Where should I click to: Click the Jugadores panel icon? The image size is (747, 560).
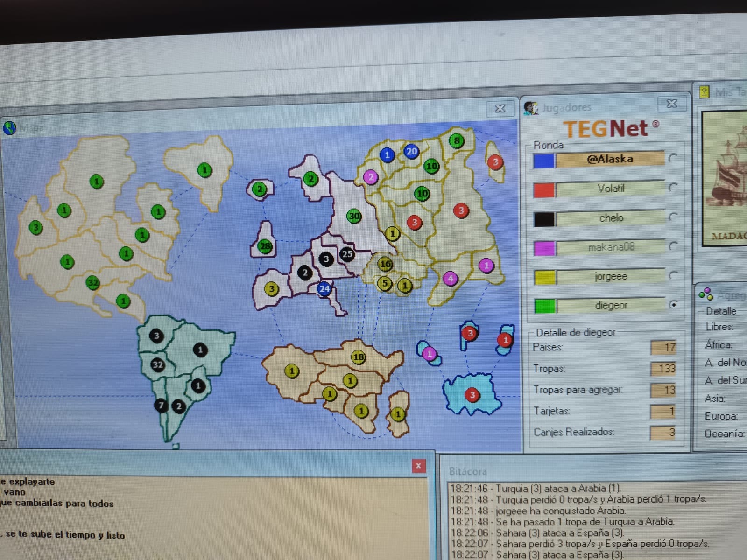tap(530, 108)
